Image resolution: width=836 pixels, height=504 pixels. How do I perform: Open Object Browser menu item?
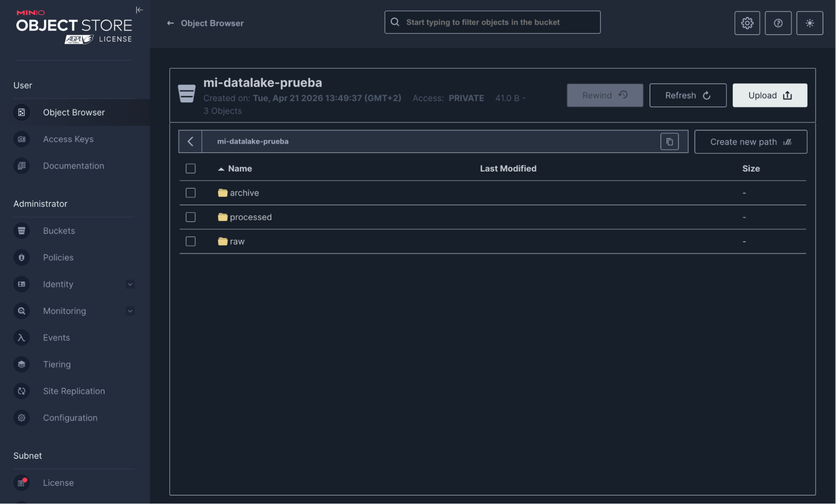coord(75,112)
